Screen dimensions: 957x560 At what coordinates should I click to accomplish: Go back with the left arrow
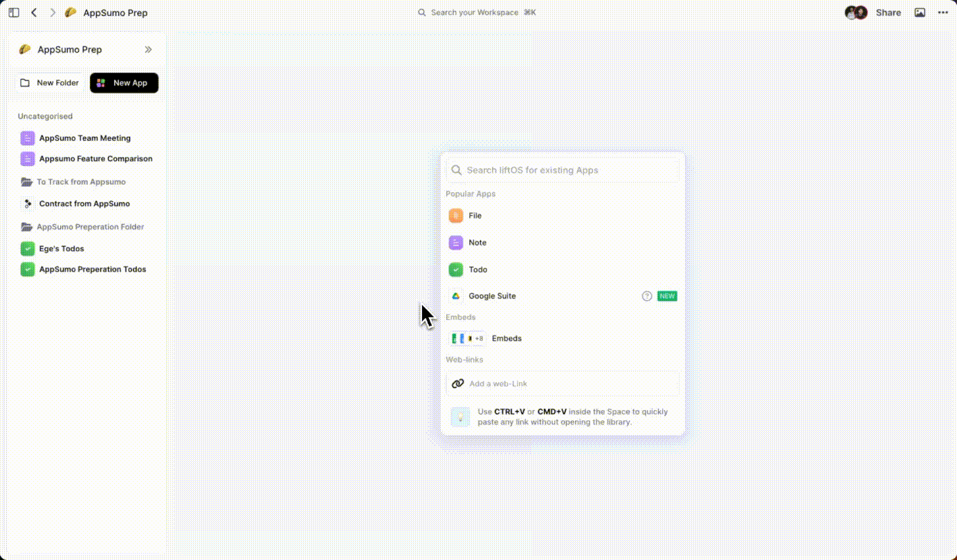34,12
